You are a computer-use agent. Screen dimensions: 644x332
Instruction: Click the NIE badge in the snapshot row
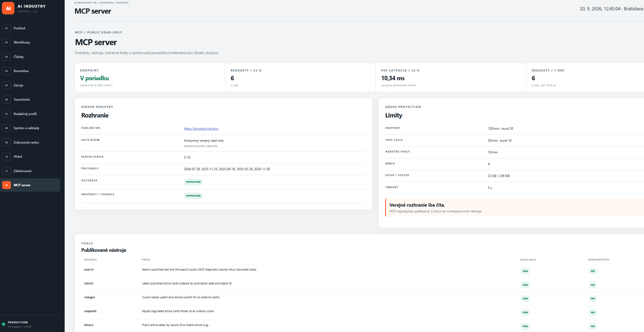(x=593, y=312)
